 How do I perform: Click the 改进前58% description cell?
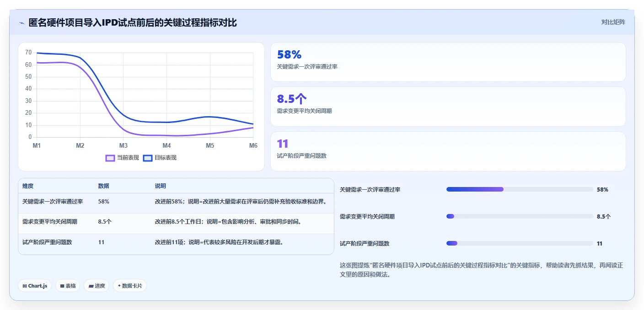pyautogui.click(x=241, y=201)
